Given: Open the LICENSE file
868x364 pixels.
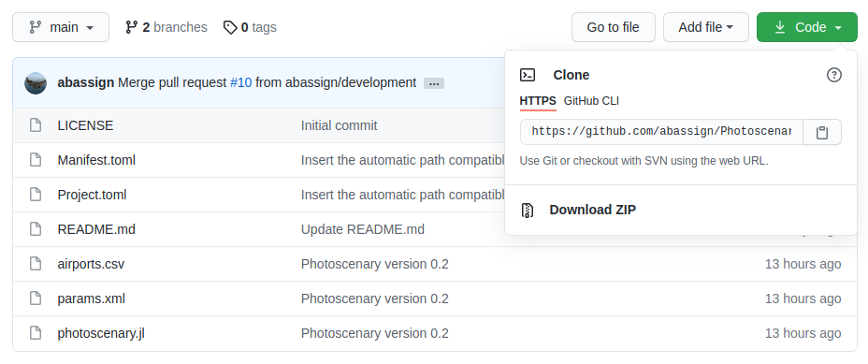Looking at the screenshot, I should (85, 125).
